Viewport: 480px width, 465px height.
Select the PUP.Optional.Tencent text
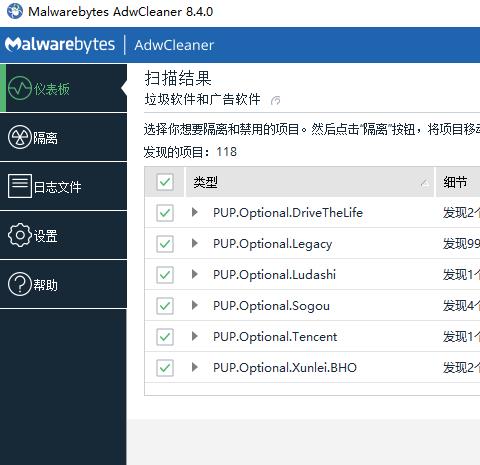tap(275, 337)
